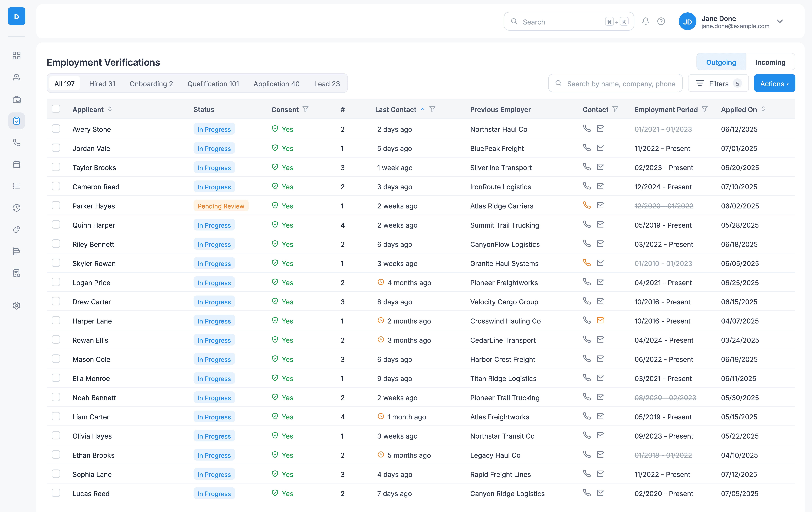812x512 pixels.
Task: Open the Filters button
Action: 718,83
